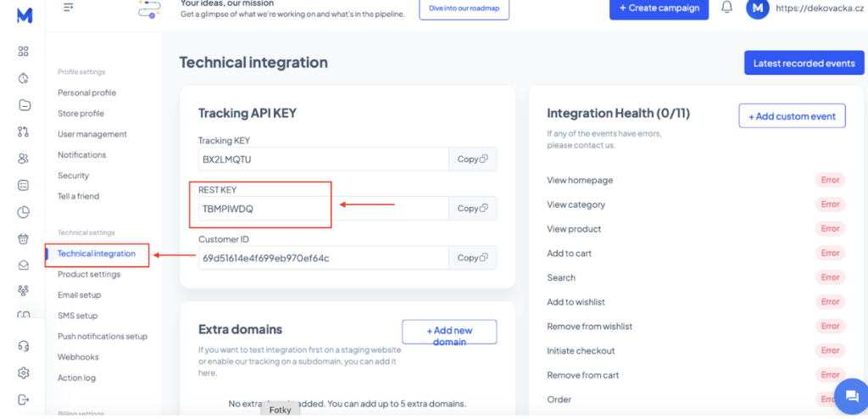The image size is (868, 419).
Task: Collapse the sidebar menu toggle icon
Action: 69,8
